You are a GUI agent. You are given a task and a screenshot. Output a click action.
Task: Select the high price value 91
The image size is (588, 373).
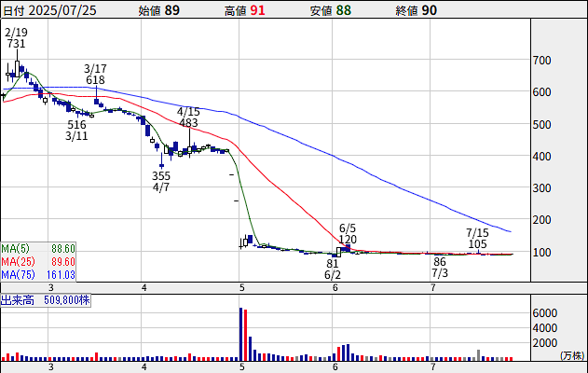pos(257,10)
